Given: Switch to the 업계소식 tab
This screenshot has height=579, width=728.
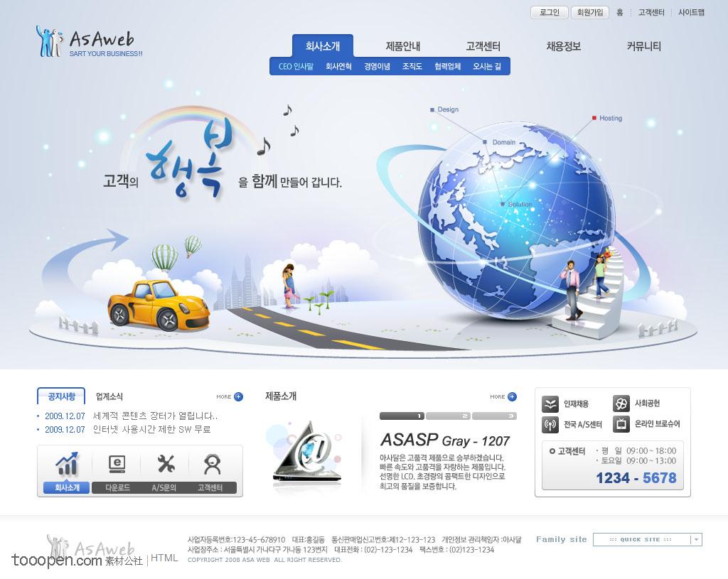Looking at the screenshot, I should click(109, 396).
